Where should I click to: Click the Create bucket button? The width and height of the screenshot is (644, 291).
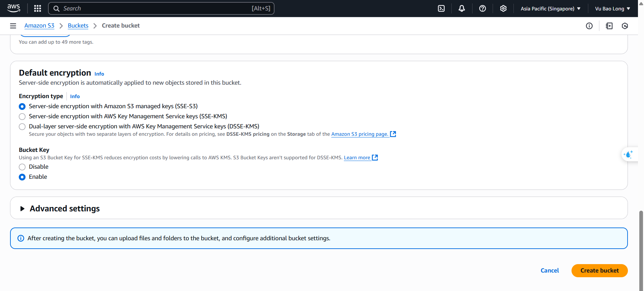tap(599, 271)
